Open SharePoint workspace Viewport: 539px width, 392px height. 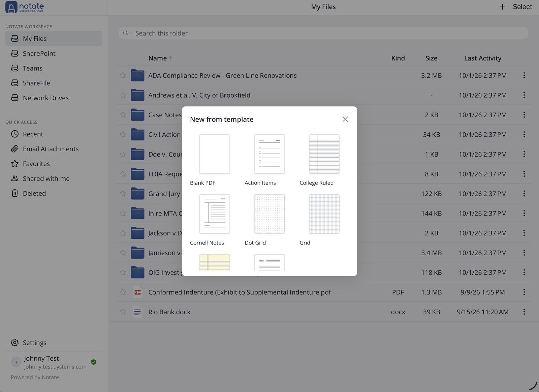click(x=54, y=53)
